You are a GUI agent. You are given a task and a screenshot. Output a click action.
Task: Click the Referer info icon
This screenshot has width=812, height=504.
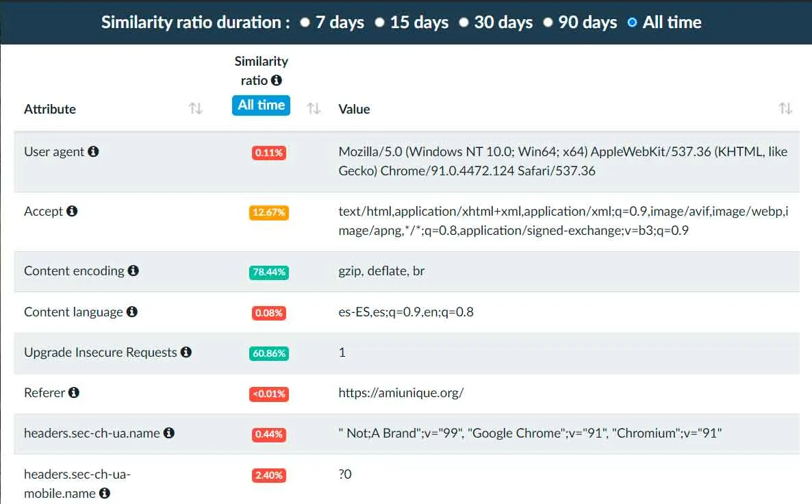tap(74, 392)
